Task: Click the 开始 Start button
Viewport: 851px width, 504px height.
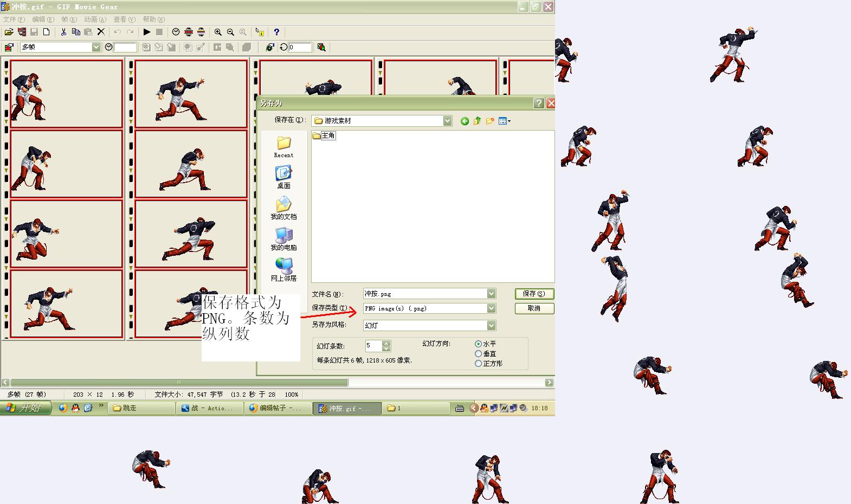Action: 25,408
